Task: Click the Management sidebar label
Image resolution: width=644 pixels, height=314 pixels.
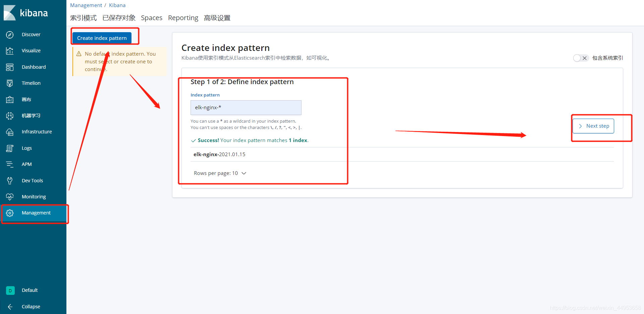Action: pyautogui.click(x=36, y=213)
